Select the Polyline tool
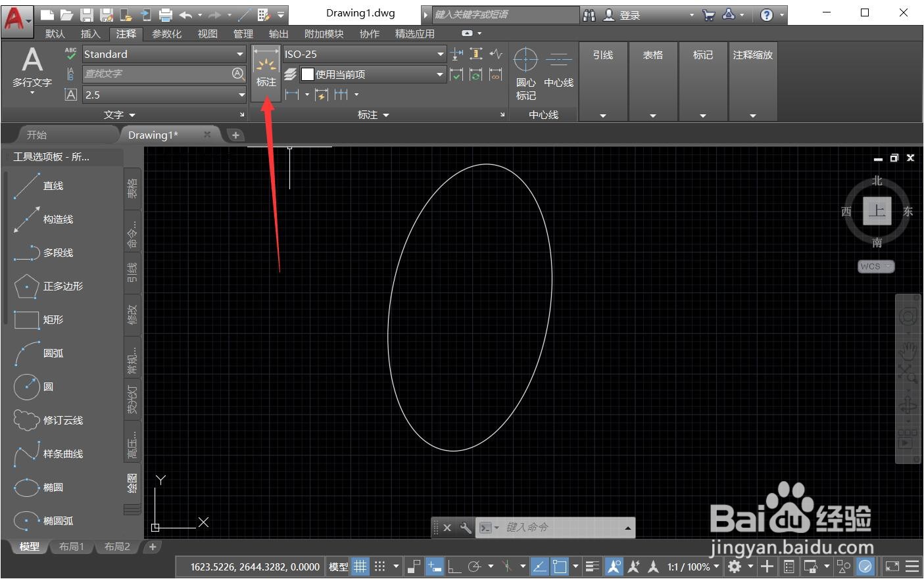The image size is (924, 579). pyautogui.click(x=44, y=253)
